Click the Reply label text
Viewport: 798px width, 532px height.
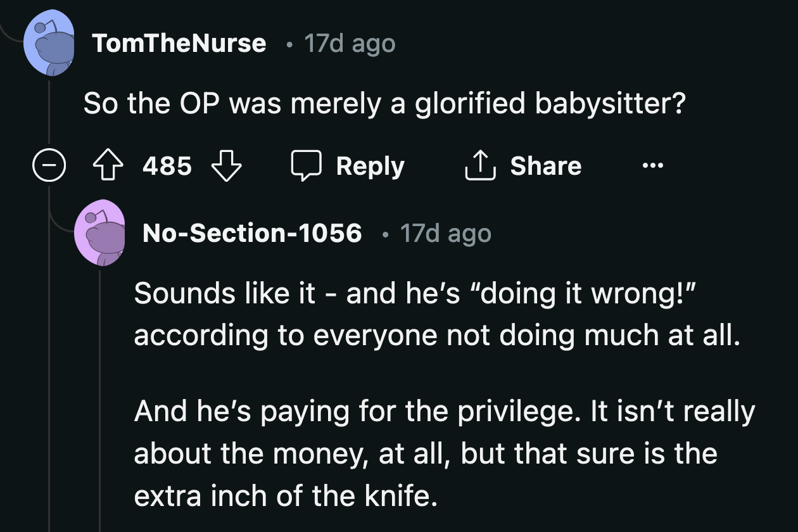coord(370,166)
